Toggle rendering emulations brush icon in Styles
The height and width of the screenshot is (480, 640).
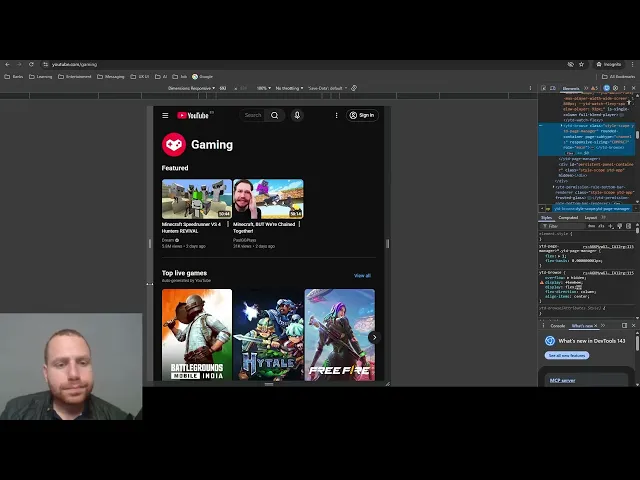620,226
